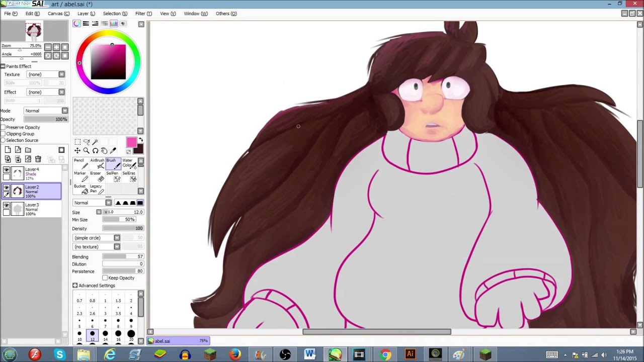This screenshot has width=644, height=362.
Task: Create a new linework layer
Action: [18, 150]
